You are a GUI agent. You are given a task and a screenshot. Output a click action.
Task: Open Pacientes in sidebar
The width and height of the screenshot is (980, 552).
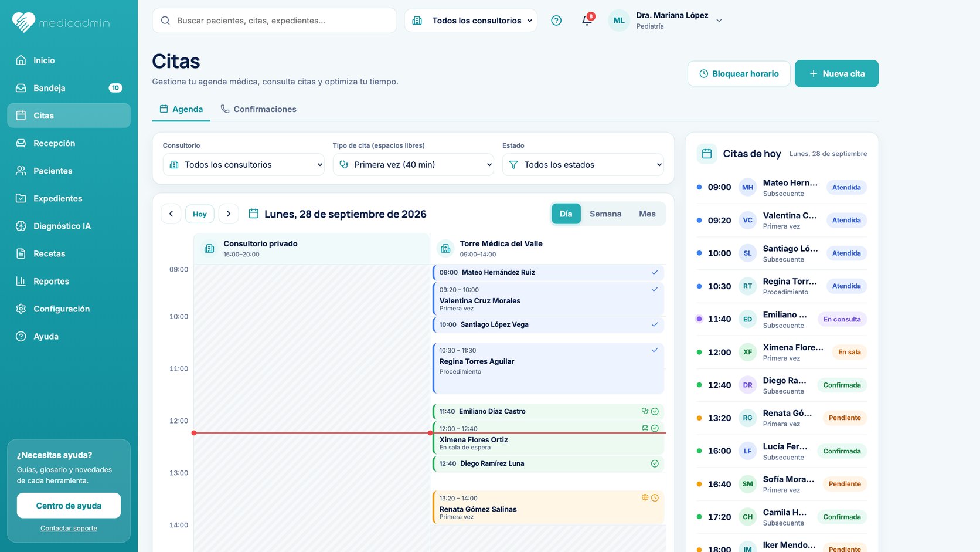[69, 171]
